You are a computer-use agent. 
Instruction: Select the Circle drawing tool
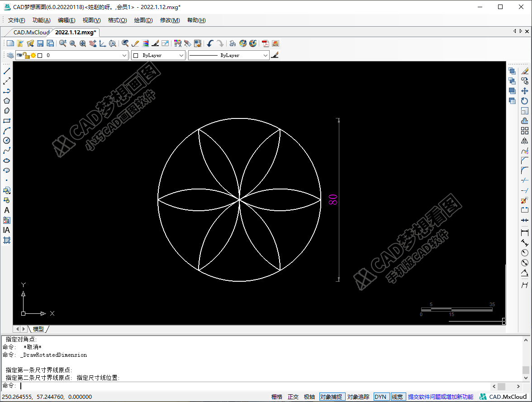click(7, 141)
